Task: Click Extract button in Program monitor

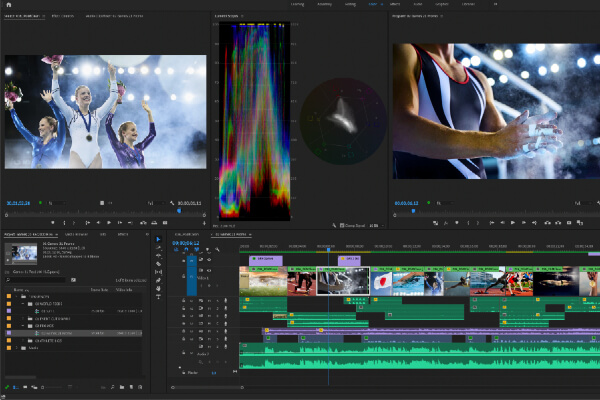Action: tap(558, 222)
